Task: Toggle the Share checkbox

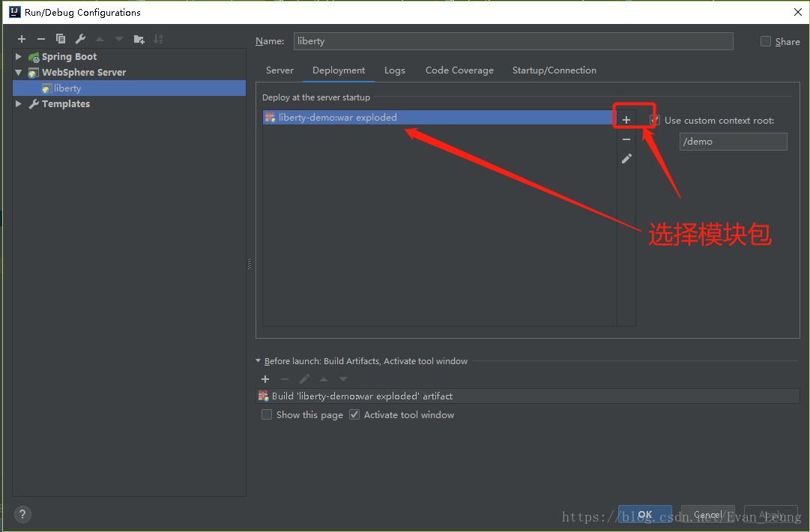Action: [x=766, y=41]
